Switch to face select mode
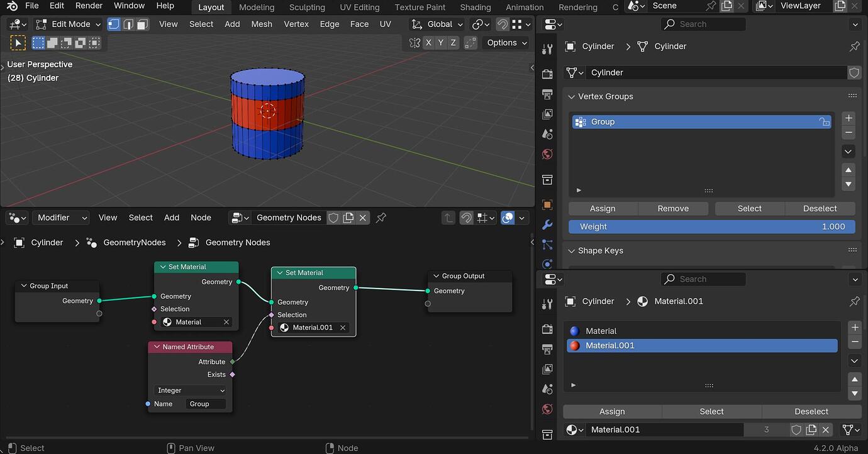 [142, 25]
